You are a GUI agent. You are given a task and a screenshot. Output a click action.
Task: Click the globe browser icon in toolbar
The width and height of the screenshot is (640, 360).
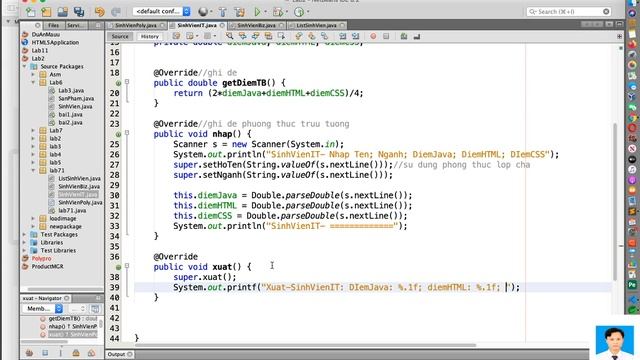click(203, 12)
